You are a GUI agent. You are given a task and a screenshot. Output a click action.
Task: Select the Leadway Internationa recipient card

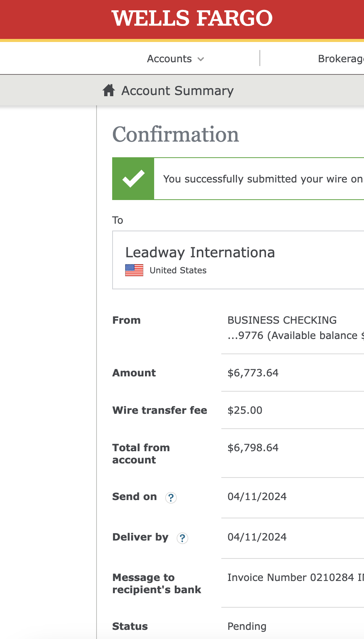(238, 260)
